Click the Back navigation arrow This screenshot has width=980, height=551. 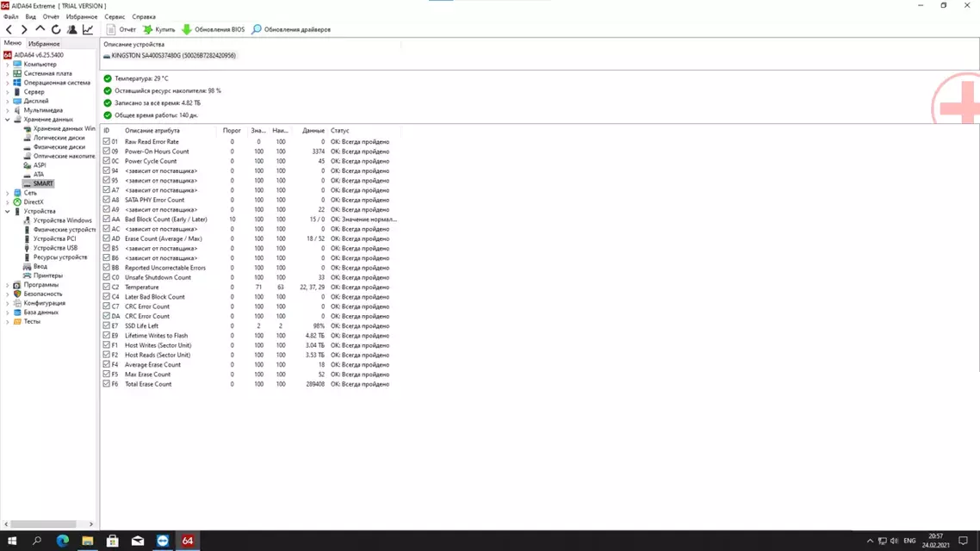tap(9, 29)
